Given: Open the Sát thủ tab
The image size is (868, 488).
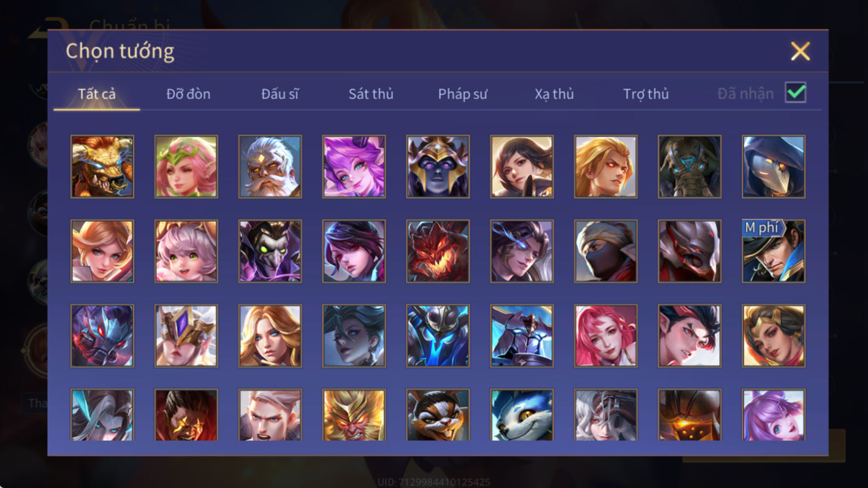Looking at the screenshot, I should coord(371,94).
